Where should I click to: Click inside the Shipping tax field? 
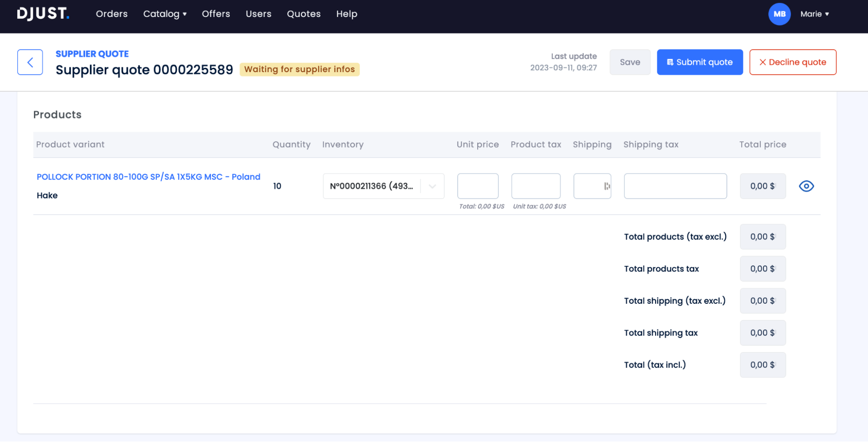pos(675,186)
